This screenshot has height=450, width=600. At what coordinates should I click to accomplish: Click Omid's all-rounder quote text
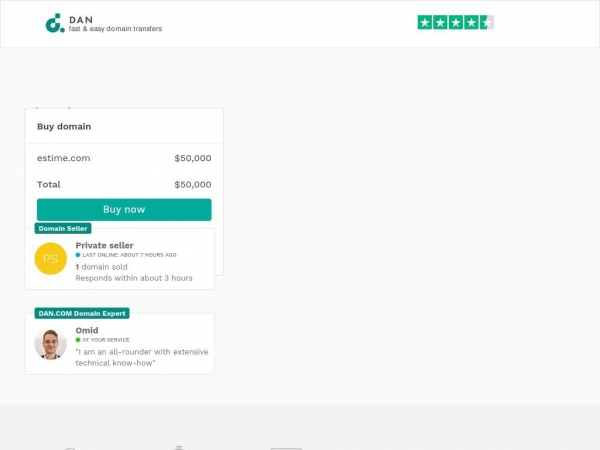coord(142,357)
